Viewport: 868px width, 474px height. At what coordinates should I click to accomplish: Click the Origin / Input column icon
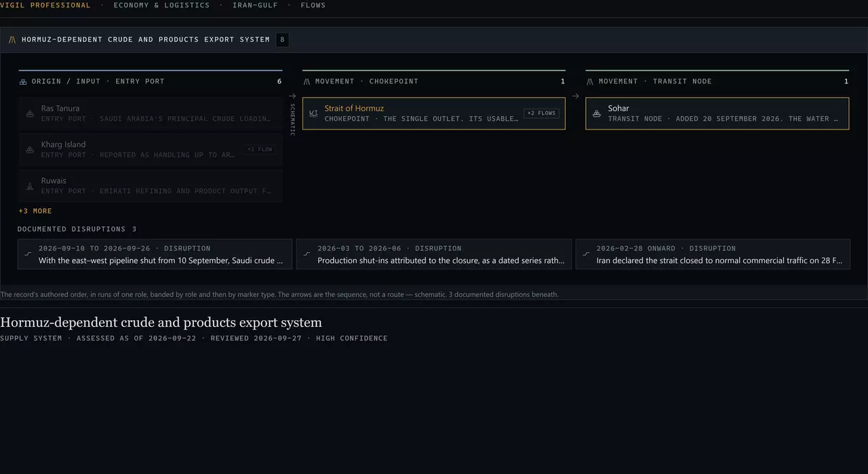(x=23, y=81)
